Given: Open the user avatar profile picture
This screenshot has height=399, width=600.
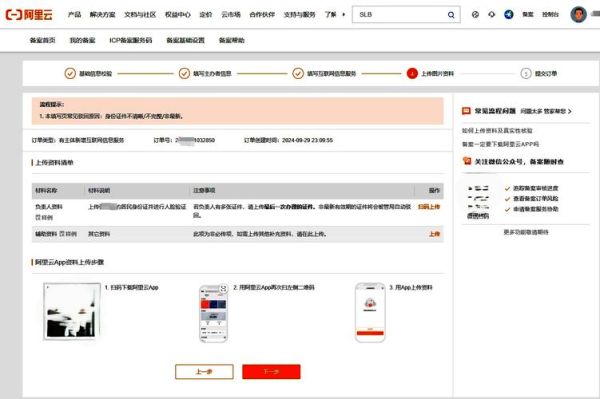Looking at the screenshot, I should point(578,15).
